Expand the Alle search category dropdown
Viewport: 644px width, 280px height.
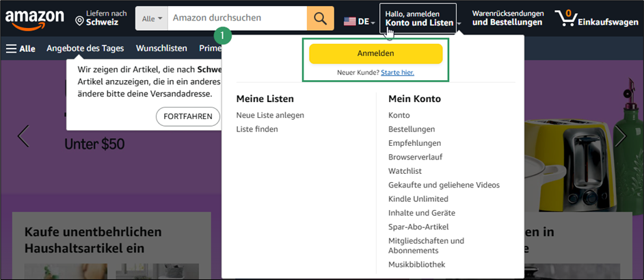(x=152, y=18)
